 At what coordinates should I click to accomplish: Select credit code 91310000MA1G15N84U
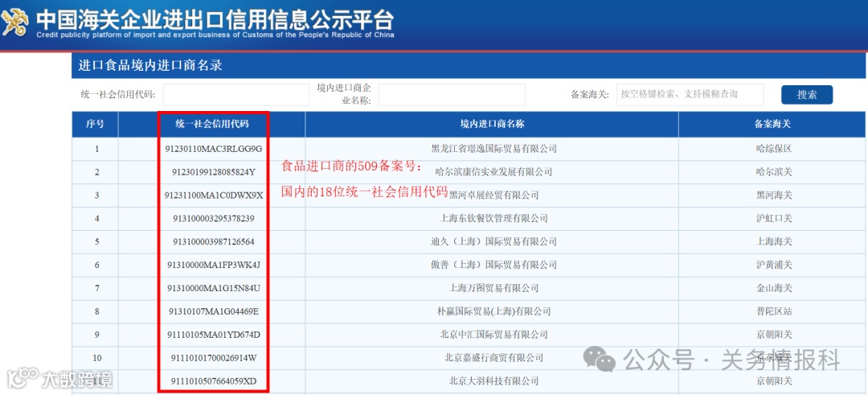214,289
